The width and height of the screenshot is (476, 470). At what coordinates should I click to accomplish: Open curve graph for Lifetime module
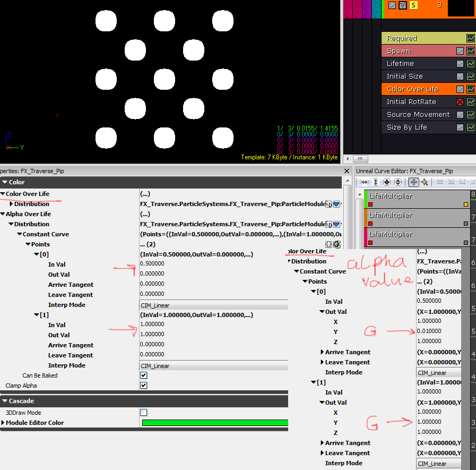(471, 64)
